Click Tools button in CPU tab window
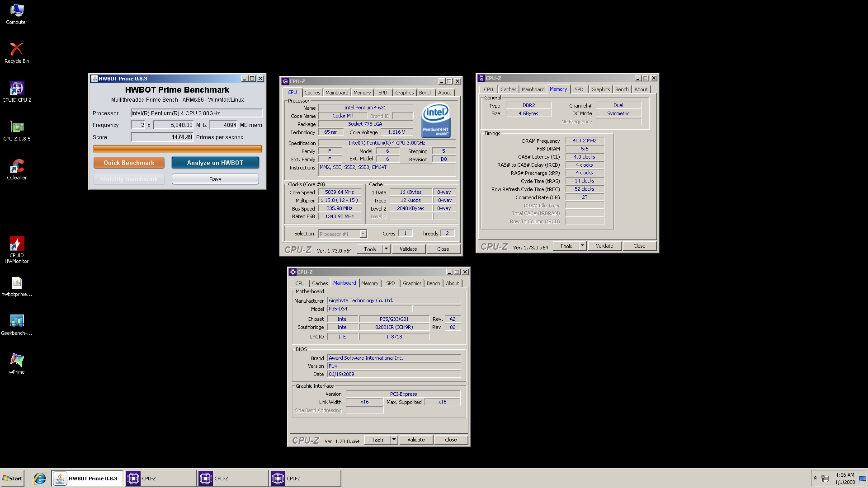The image size is (868, 488). 370,249
